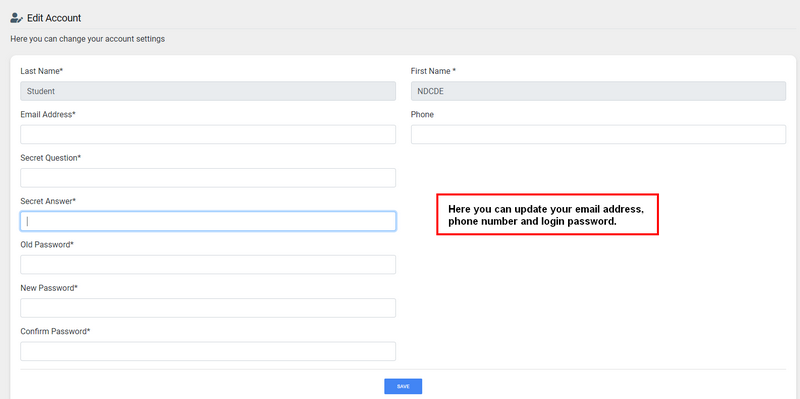Click the text 'Here you can change your account settings'
Image resolution: width=800 pixels, height=399 pixels.
(88, 39)
